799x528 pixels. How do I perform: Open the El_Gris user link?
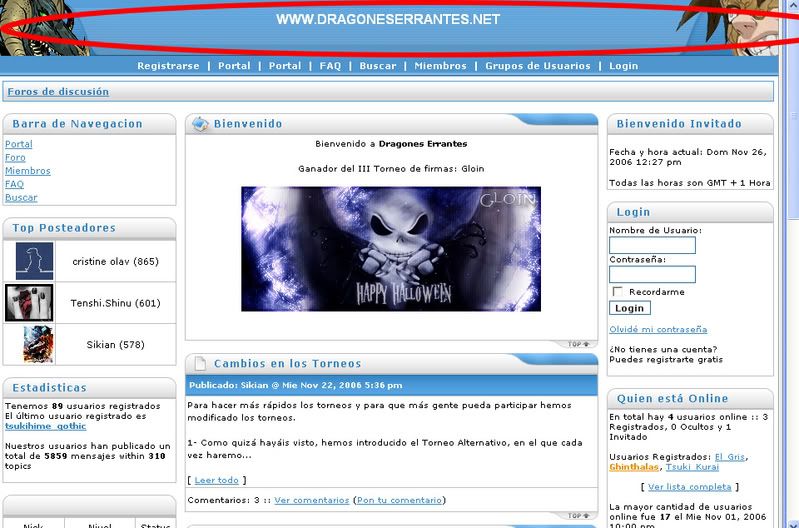click(x=730, y=457)
